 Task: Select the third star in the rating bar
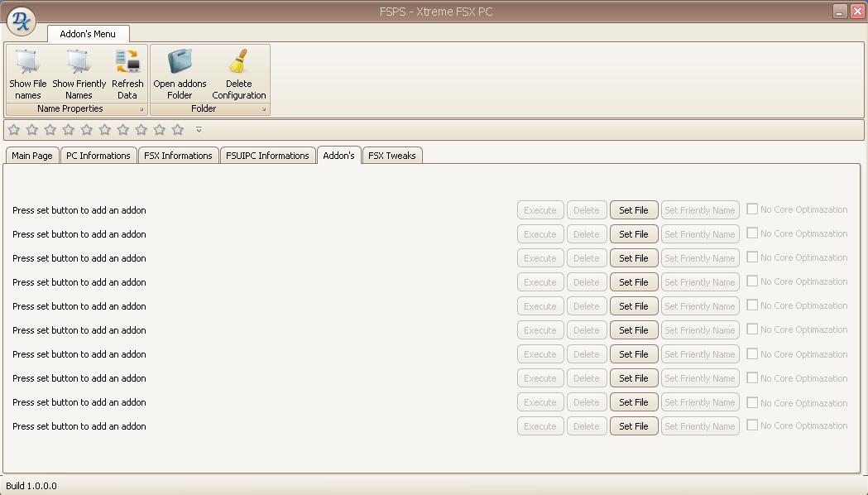(x=50, y=130)
